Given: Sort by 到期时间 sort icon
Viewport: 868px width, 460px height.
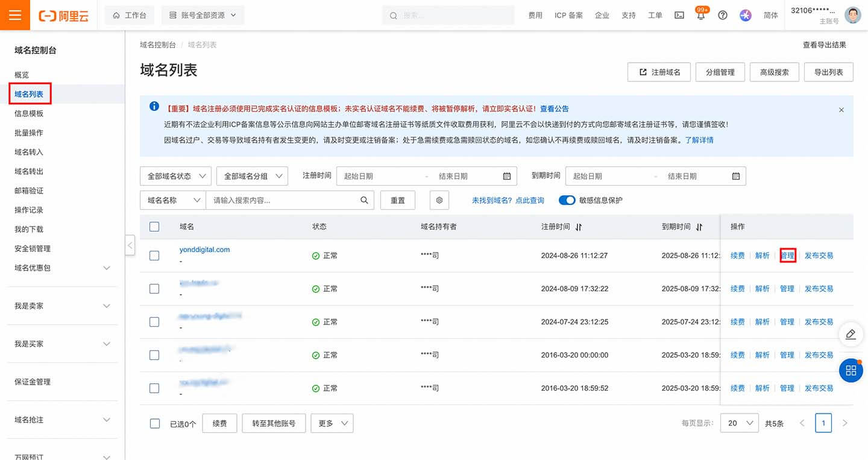Looking at the screenshot, I should pos(699,227).
